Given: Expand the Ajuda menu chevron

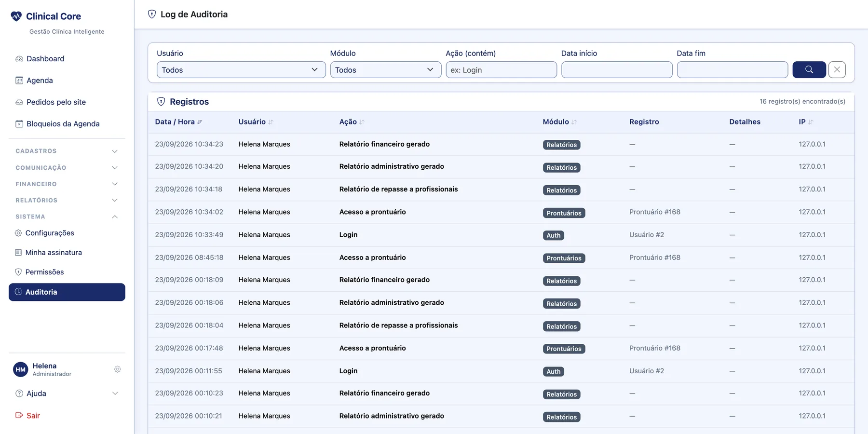Looking at the screenshot, I should (115, 393).
